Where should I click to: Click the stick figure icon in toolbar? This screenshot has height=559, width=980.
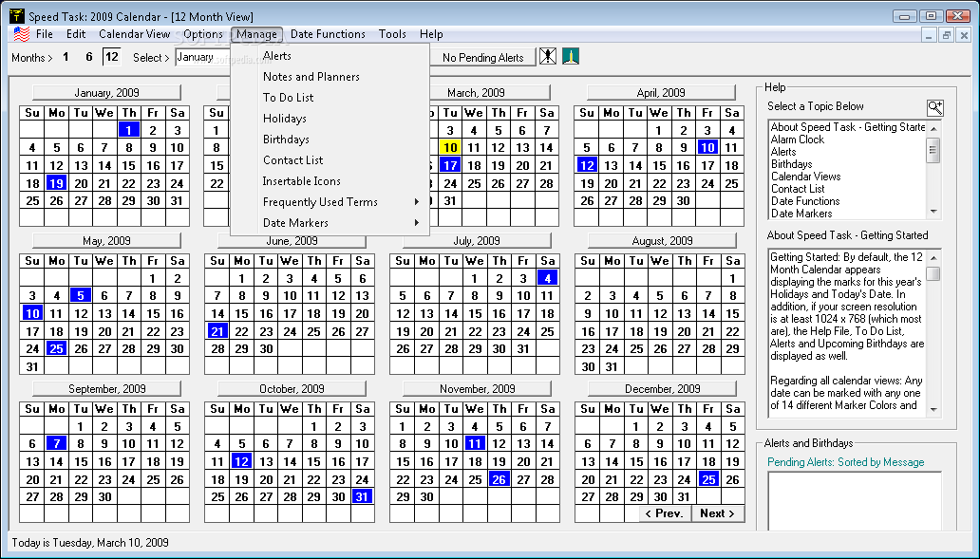548,56
